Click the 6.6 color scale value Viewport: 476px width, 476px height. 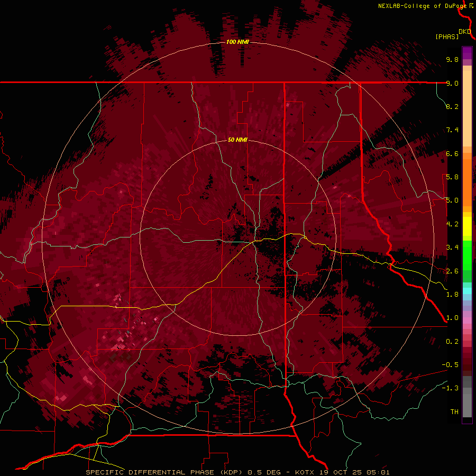pos(452,153)
